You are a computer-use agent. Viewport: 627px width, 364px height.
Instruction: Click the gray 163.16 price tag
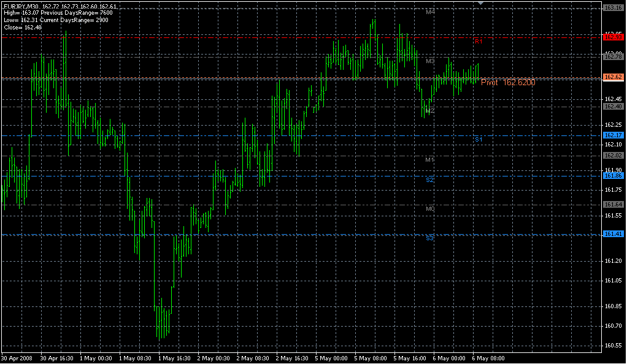coord(613,7)
